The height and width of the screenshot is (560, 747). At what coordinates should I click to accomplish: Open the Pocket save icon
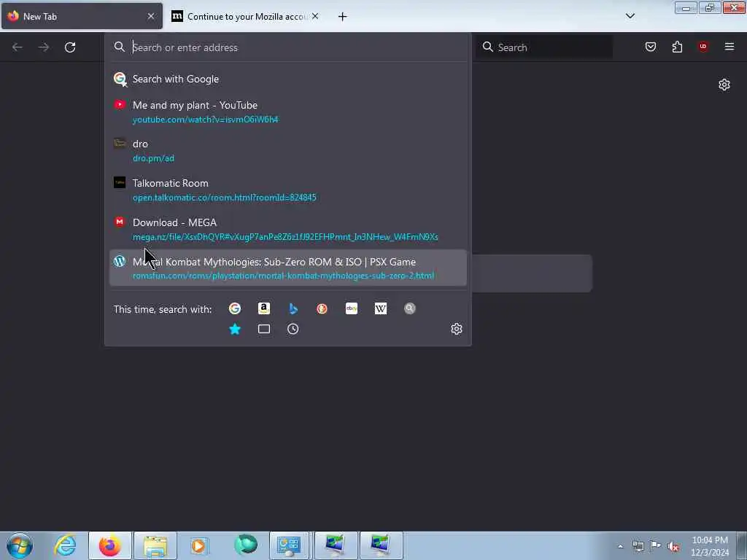pos(650,47)
